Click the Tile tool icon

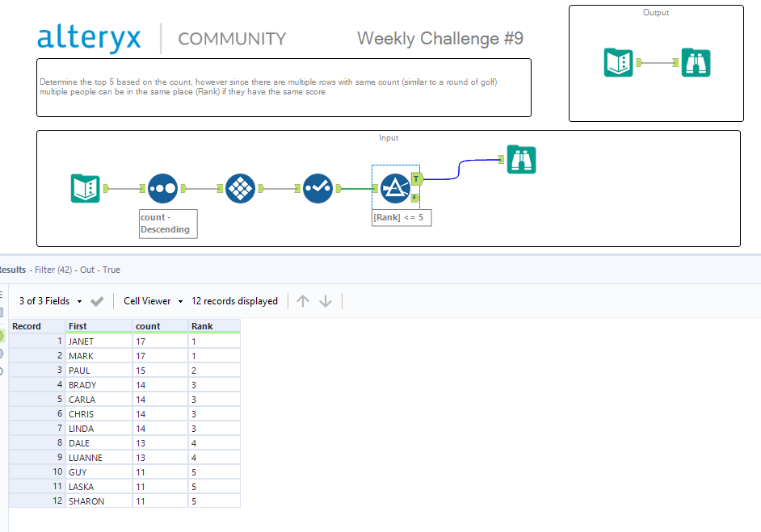pyautogui.click(x=240, y=188)
